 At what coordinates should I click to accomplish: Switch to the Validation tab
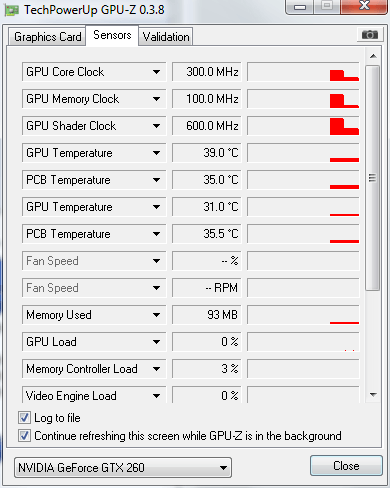(166, 37)
